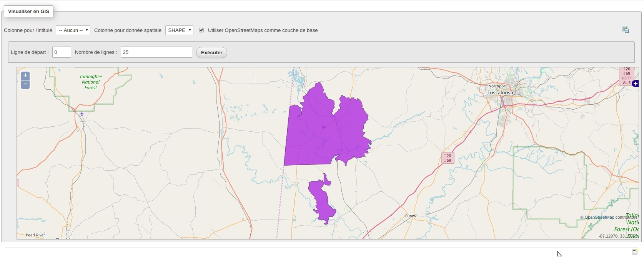The width and height of the screenshot is (644, 258).
Task: Click the airport icon near Tombigbee forest
Action: (82, 114)
